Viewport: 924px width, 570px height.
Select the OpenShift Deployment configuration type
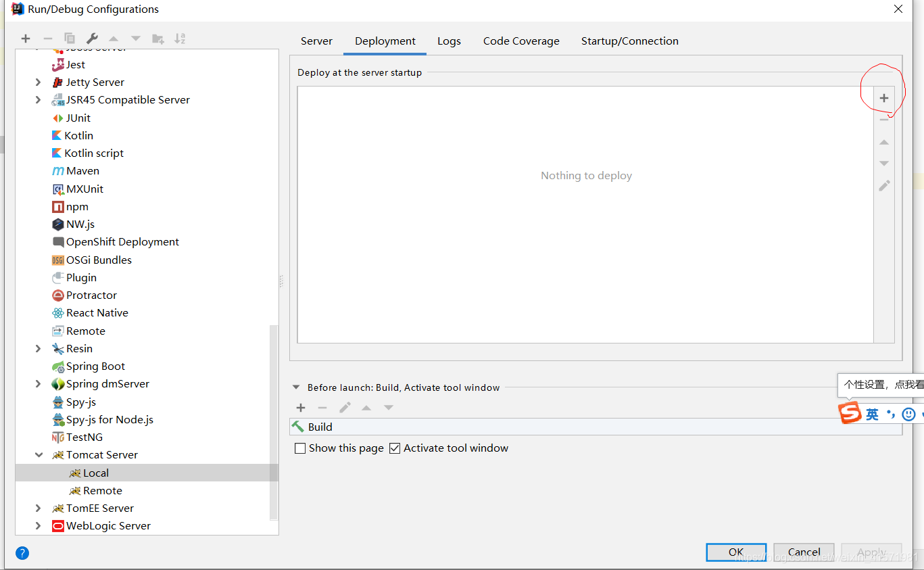click(116, 241)
